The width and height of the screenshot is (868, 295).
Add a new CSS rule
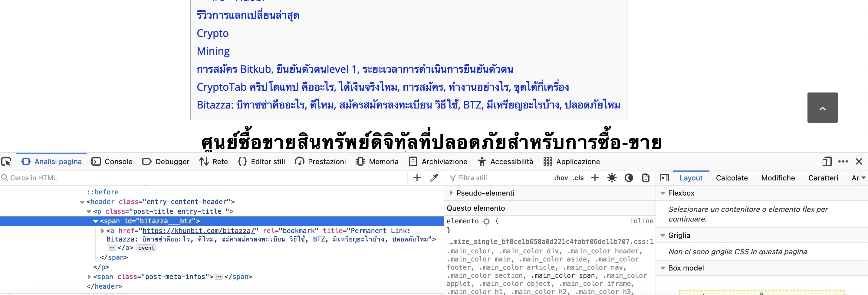[595, 178]
